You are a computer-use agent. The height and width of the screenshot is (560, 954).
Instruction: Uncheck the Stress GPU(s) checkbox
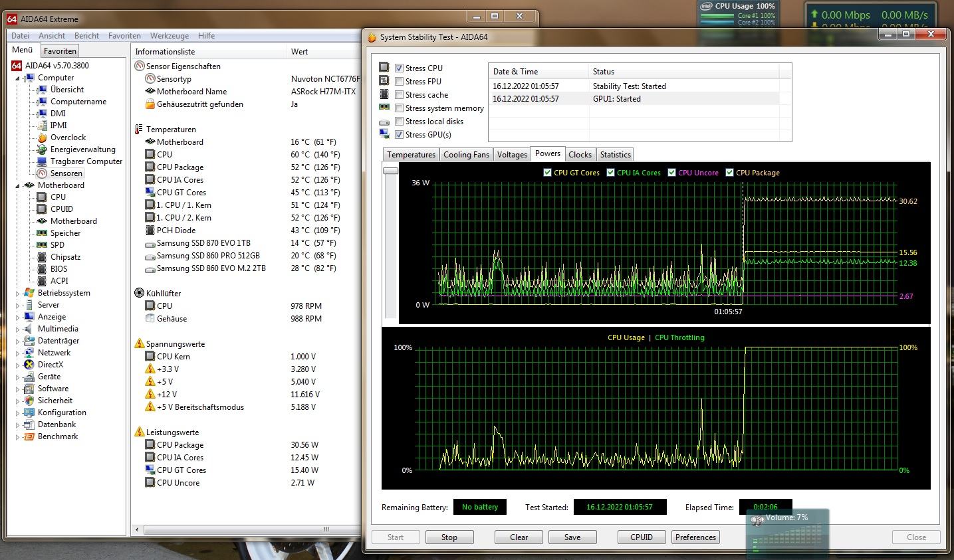click(x=399, y=135)
